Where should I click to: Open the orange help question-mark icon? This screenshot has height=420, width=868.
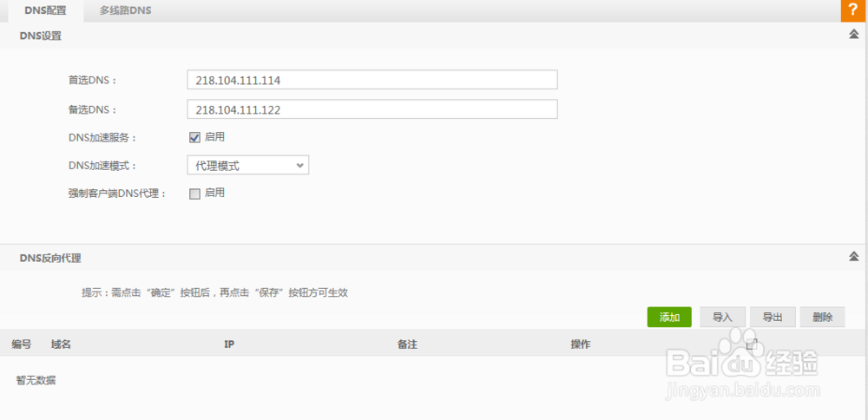click(x=853, y=11)
